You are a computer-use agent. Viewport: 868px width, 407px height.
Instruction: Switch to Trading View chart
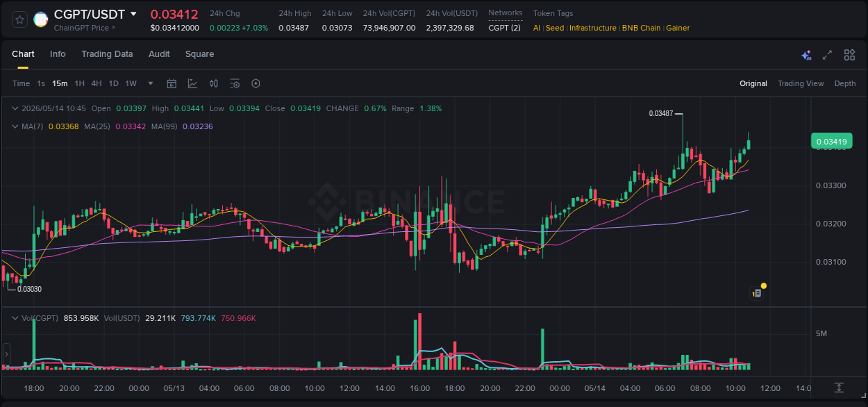[x=801, y=83]
